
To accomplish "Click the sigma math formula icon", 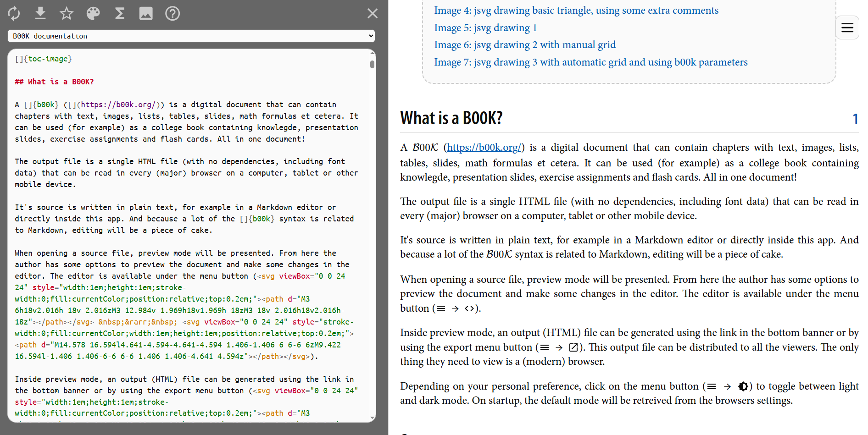I will pos(120,14).
